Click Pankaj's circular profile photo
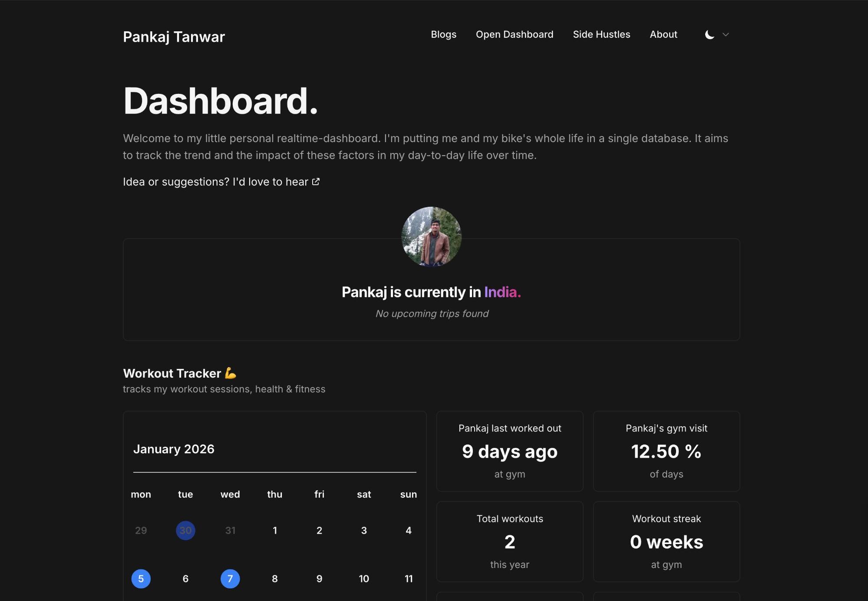Image resolution: width=868 pixels, height=601 pixels. 431,236
